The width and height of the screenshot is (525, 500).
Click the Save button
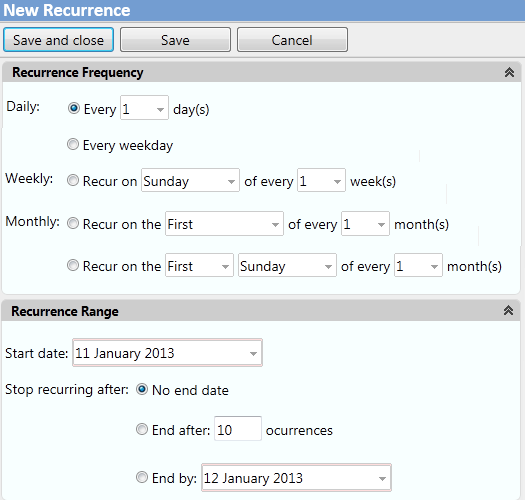point(175,40)
